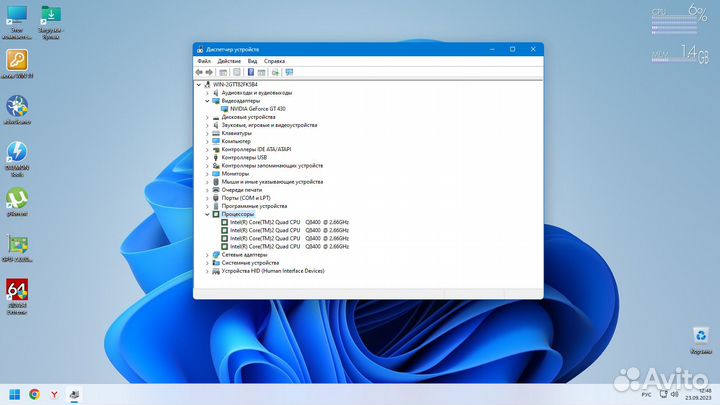This screenshot has width=720, height=405.
Task: Open the Действие menu
Action: point(229,61)
